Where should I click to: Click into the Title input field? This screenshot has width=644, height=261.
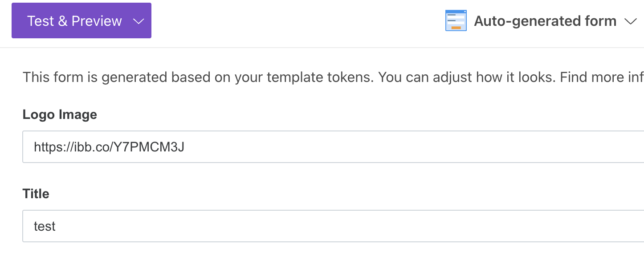click(x=333, y=226)
